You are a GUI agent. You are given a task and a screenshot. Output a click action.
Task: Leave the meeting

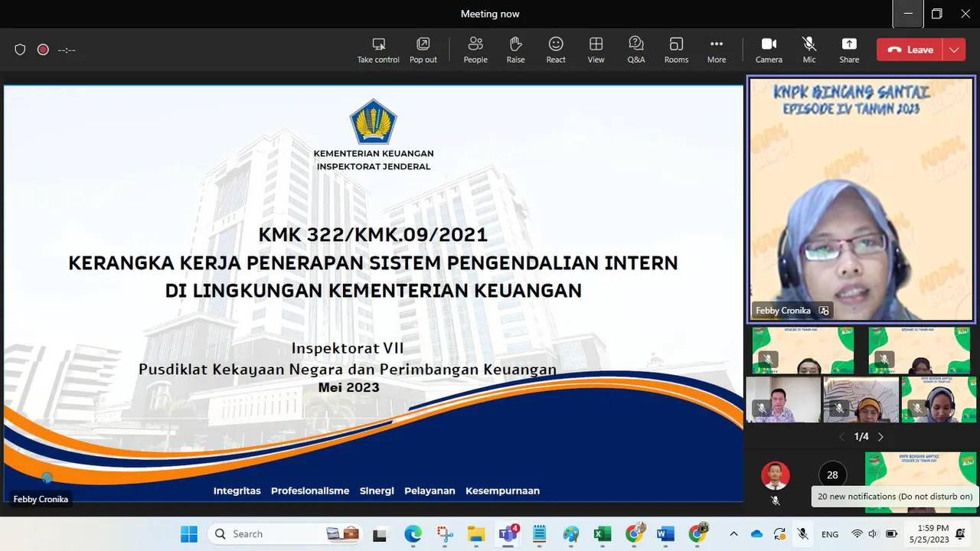coord(910,50)
